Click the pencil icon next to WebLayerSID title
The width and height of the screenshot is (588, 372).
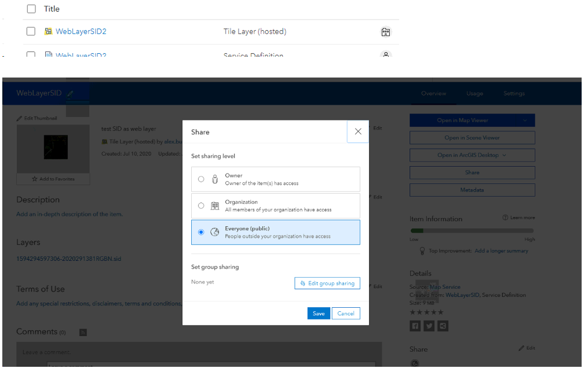click(70, 94)
